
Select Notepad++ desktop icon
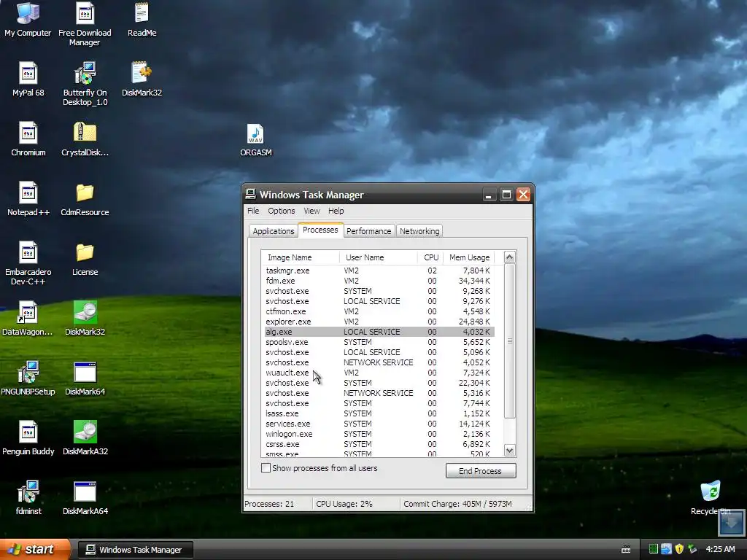pyautogui.click(x=28, y=198)
